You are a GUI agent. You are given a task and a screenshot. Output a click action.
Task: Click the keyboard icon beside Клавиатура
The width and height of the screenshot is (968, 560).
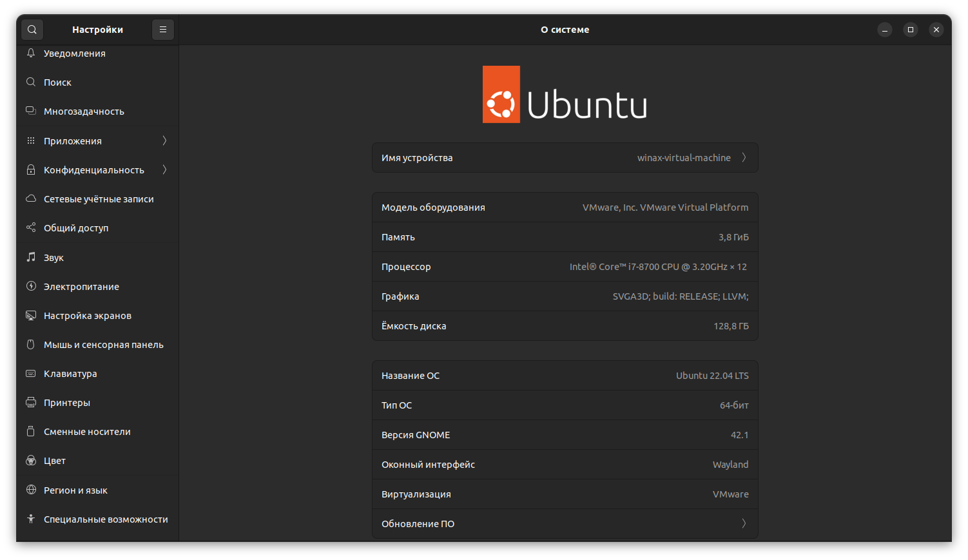(x=31, y=373)
